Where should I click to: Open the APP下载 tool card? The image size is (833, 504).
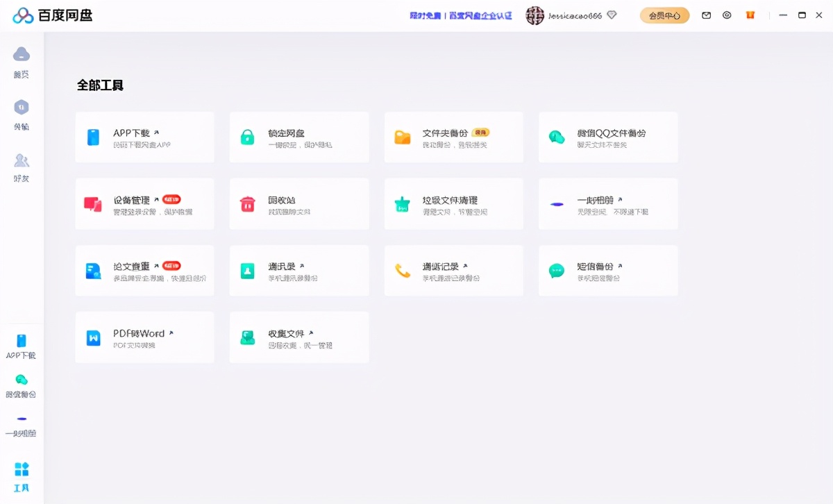pyautogui.click(x=144, y=137)
